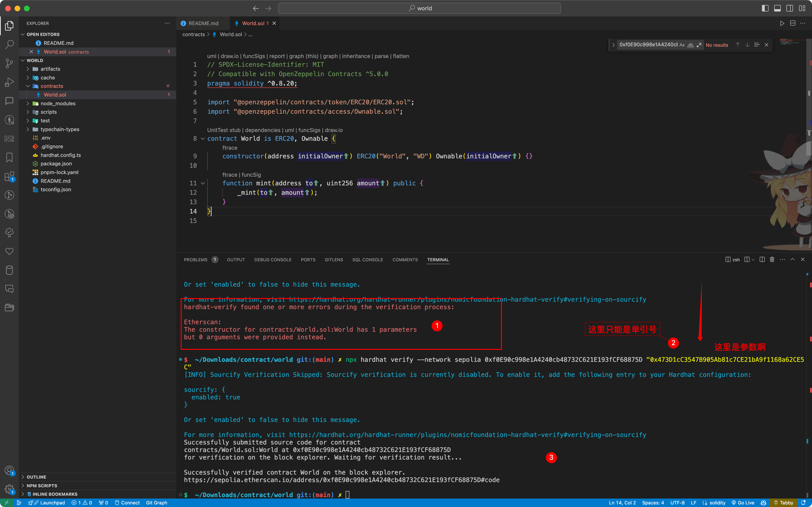Open the Accounts icon in activity bar
812x507 pixels.
pyautogui.click(x=9, y=470)
